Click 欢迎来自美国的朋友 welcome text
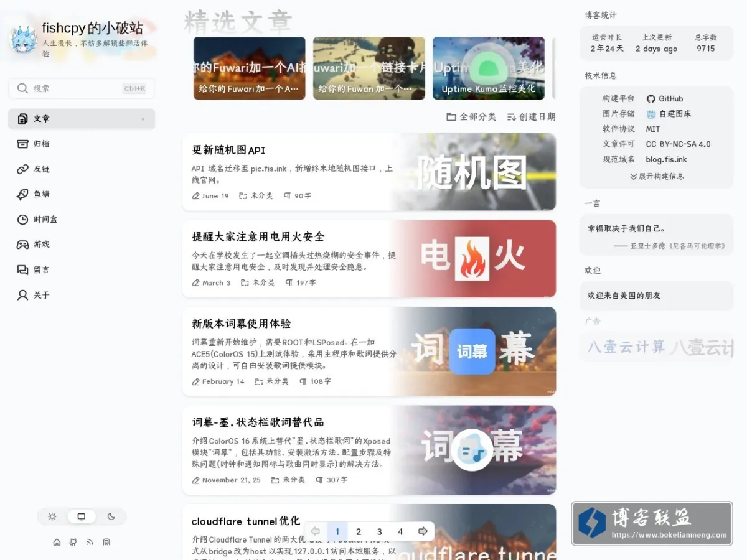The height and width of the screenshot is (560, 747). 624,296
